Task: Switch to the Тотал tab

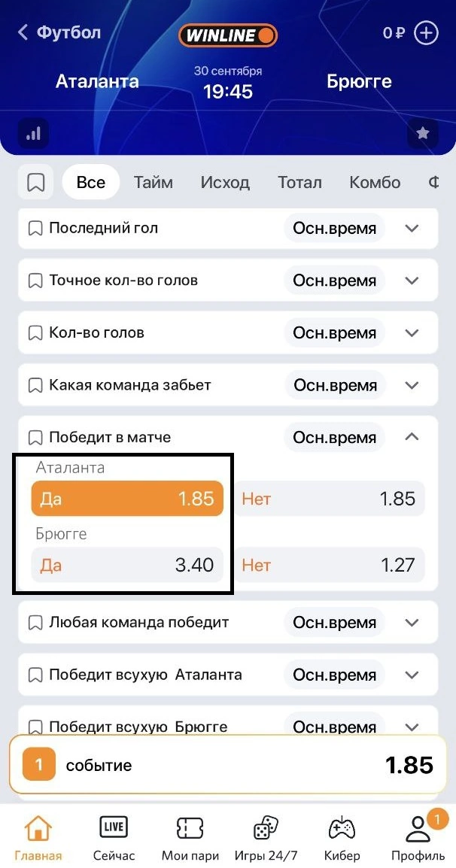Action: point(299,183)
